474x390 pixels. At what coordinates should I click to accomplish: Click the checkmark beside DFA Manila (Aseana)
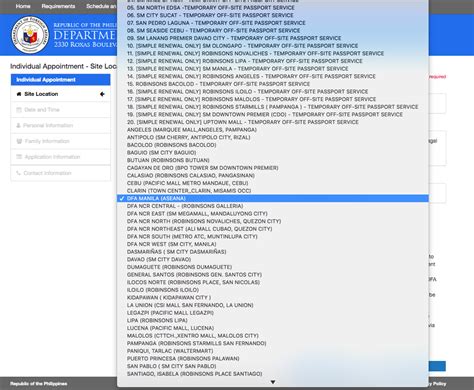coord(122,198)
